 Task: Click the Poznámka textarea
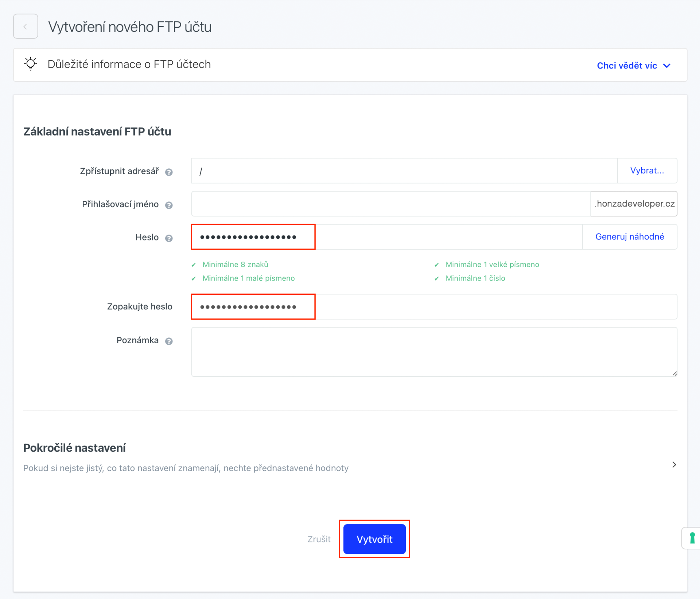point(434,352)
